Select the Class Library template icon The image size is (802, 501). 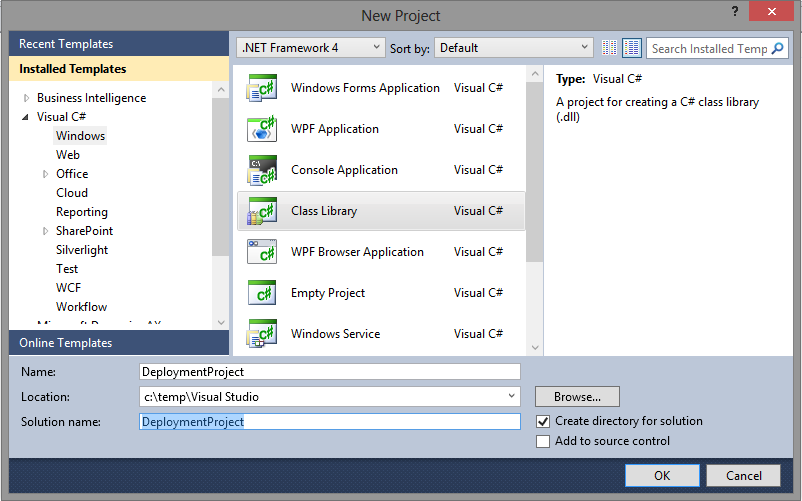tap(262, 211)
